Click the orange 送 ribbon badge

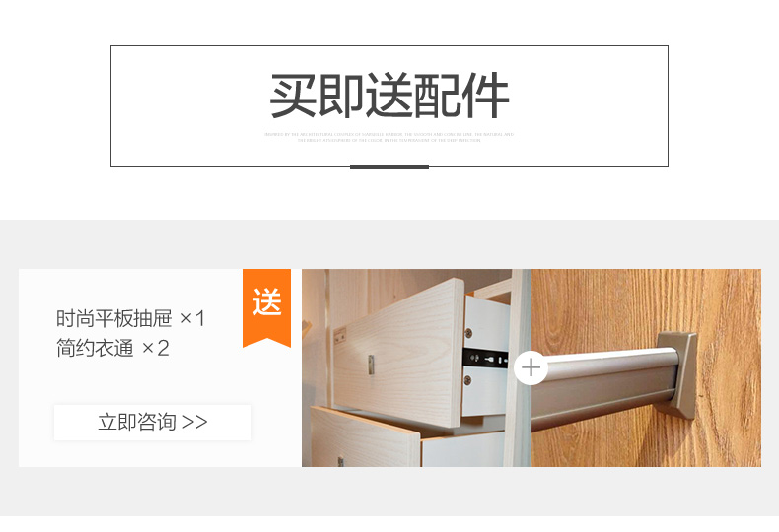267,307
